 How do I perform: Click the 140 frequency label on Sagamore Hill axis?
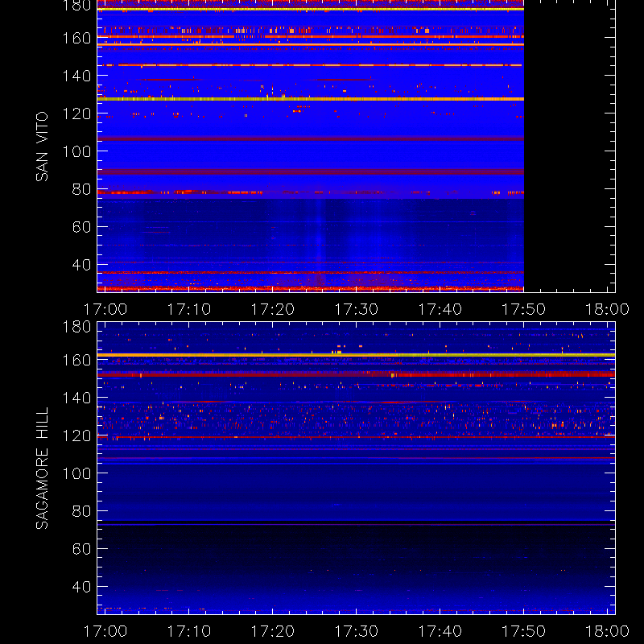(x=76, y=398)
